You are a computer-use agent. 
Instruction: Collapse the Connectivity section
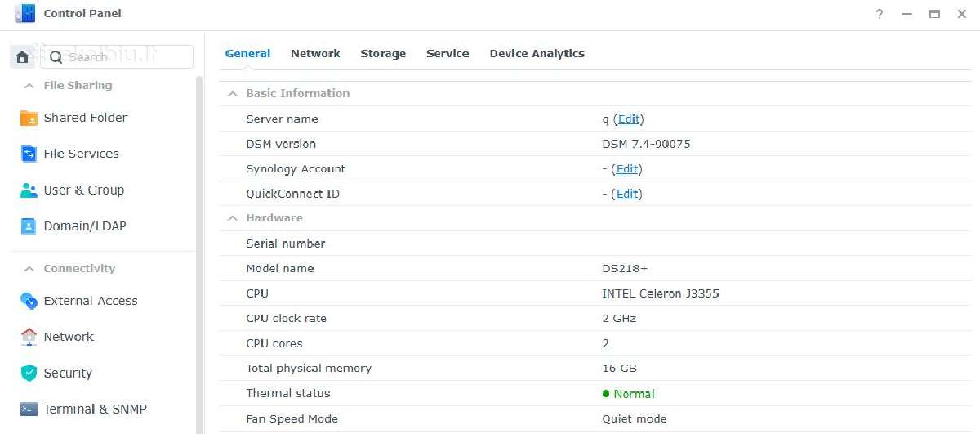tap(29, 269)
